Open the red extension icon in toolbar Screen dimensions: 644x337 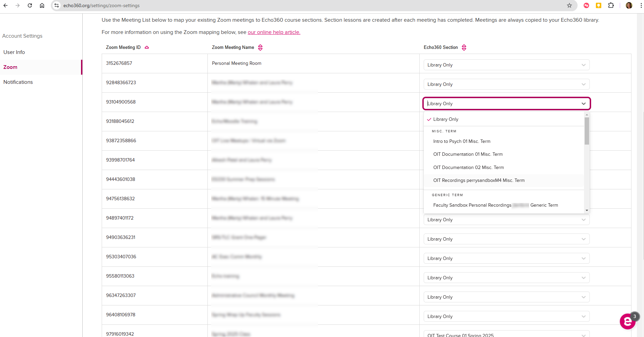coord(586,5)
